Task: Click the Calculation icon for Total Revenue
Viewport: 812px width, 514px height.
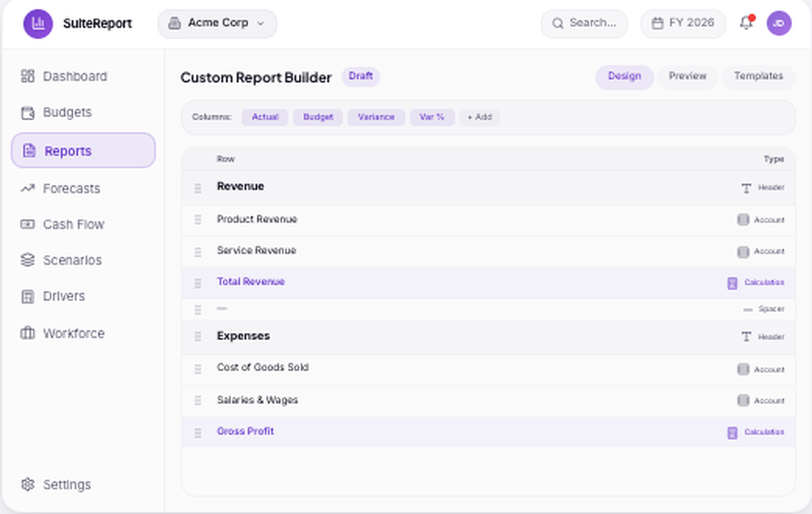Action: click(x=732, y=283)
